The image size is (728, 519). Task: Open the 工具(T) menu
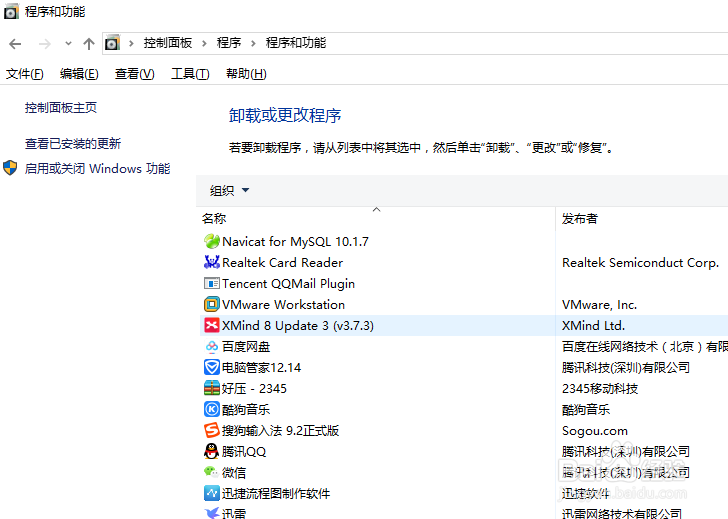click(x=190, y=74)
